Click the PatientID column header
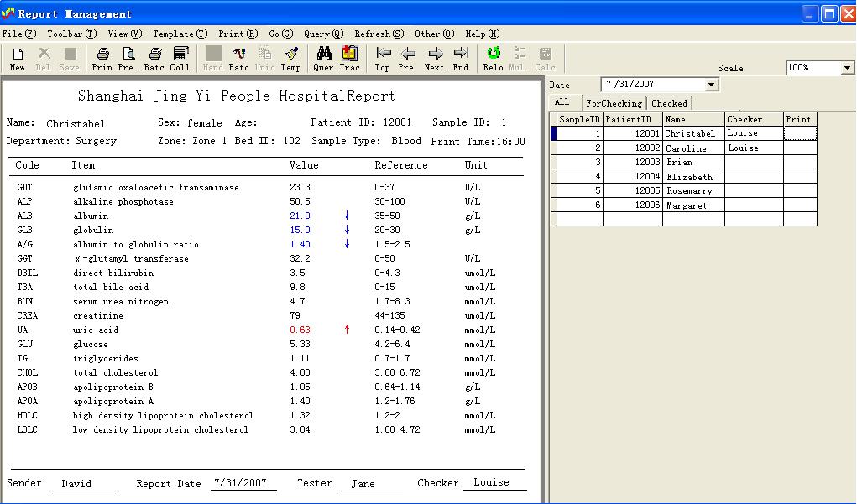This screenshot has height=504, width=857. [x=632, y=119]
